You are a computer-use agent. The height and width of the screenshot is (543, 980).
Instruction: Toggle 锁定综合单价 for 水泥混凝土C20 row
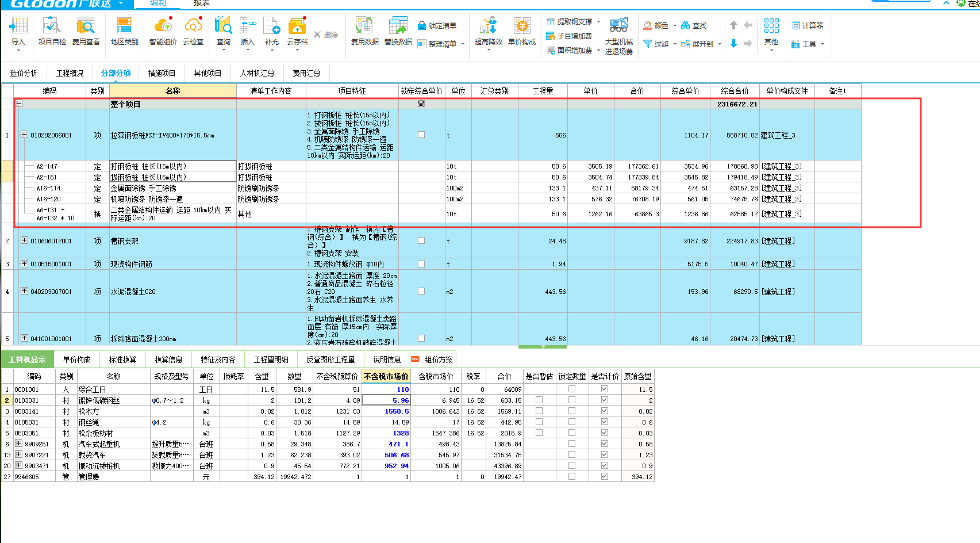421,291
